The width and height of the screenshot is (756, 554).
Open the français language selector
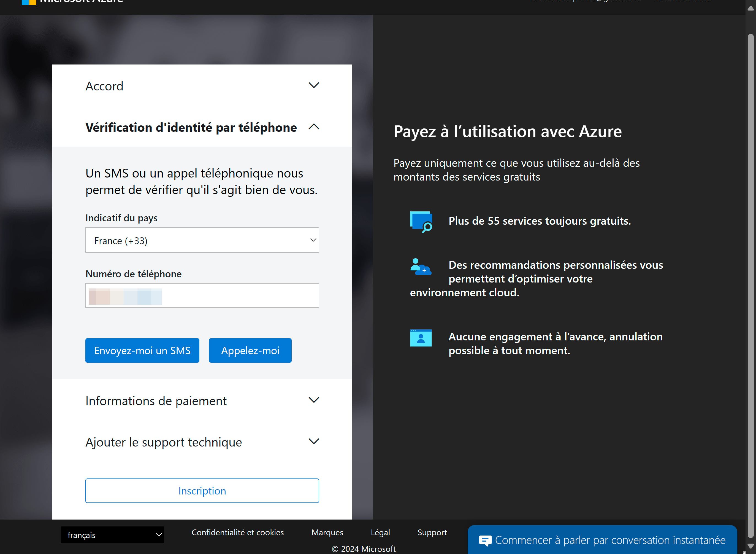coord(112,535)
